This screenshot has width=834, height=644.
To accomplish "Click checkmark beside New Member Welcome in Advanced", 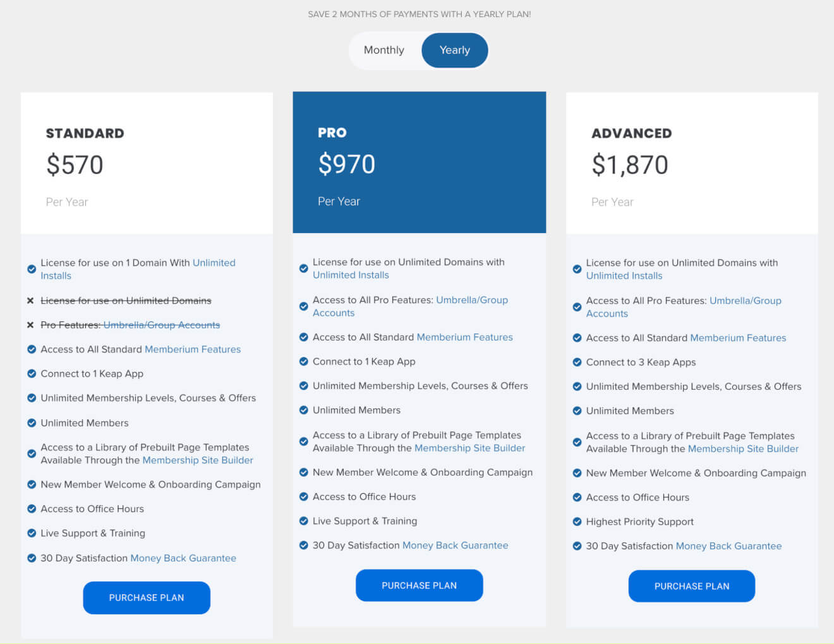I will coord(577,472).
